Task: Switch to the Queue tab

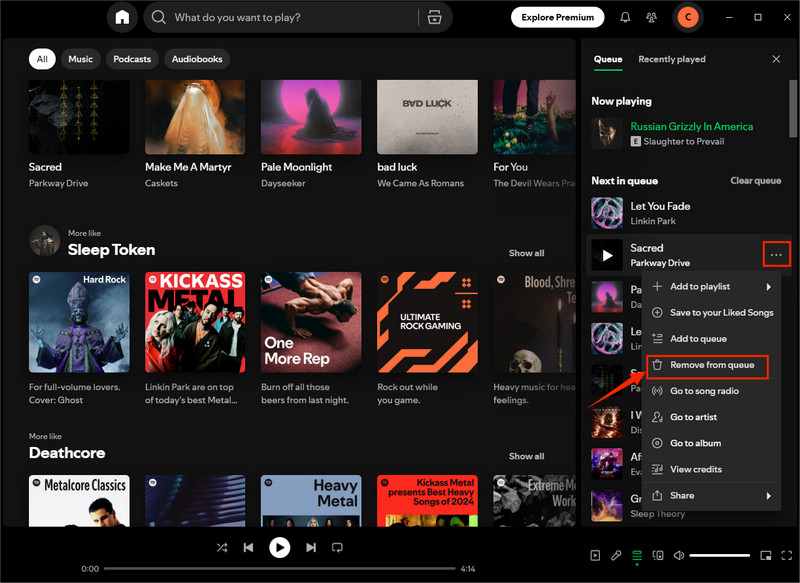Action: point(608,59)
